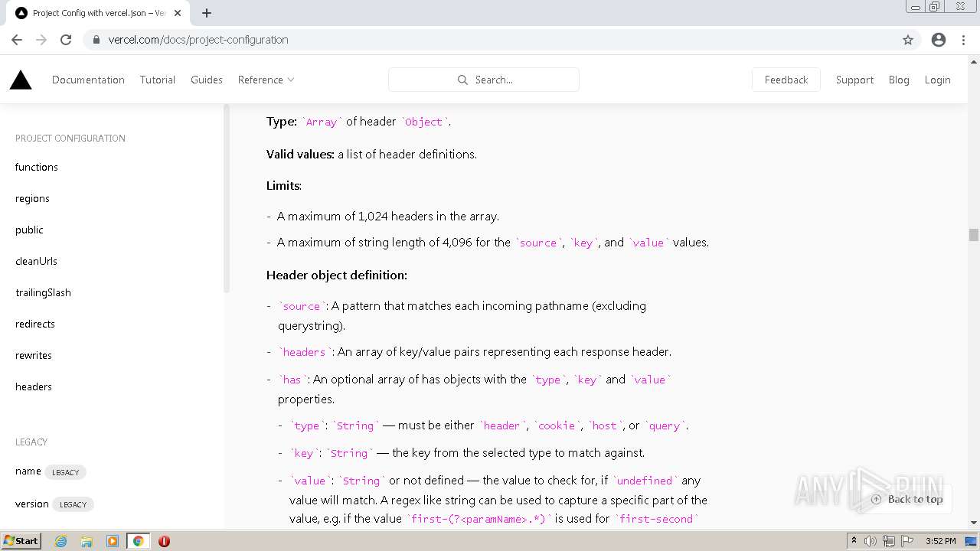The image size is (980, 551).
Task: Click the Login link
Action: tap(937, 80)
